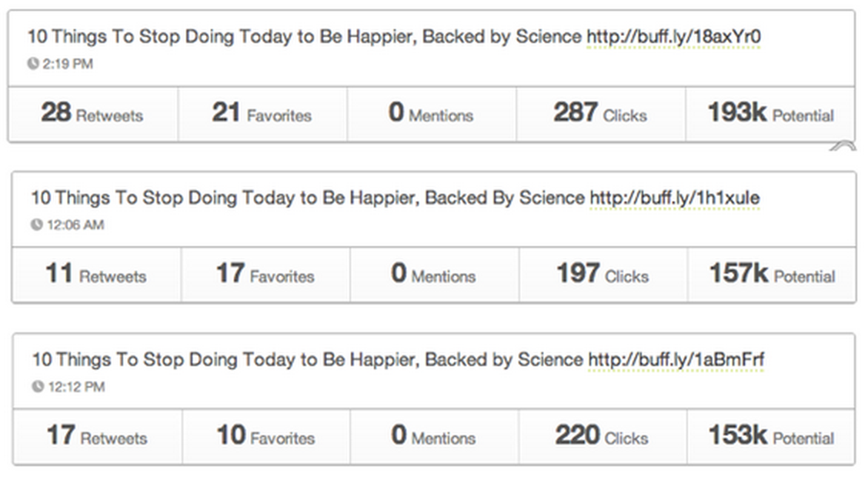View the 197 Clicks stat
This screenshot has width=868, height=483.
[603, 275]
